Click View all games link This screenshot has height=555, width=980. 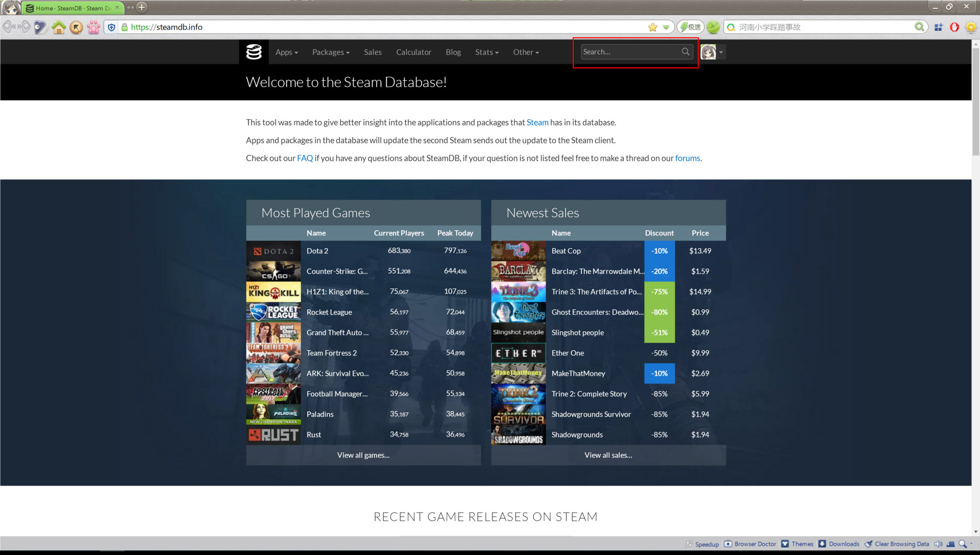click(x=363, y=455)
